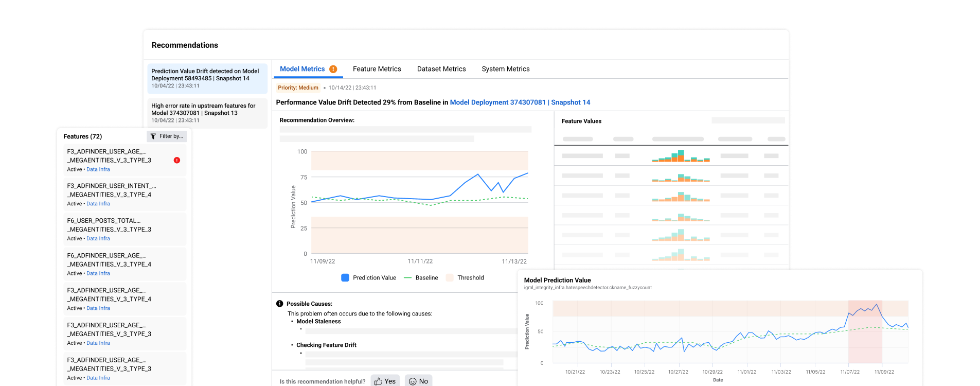
Task: Open Data Infra link under F3_ADFINDER_USER_INTENT feature
Action: (x=98, y=204)
